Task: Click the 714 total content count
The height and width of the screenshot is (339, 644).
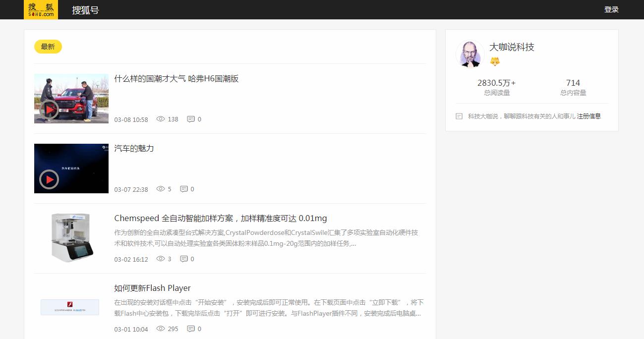Action: [573, 83]
